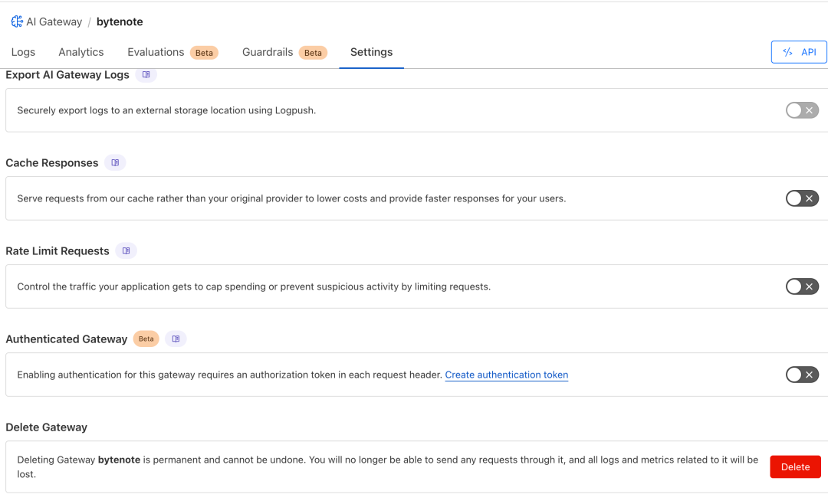Screen dimensions: 828x504
Task: Click the AI Gateway brain logo icon
Action: 17,21
